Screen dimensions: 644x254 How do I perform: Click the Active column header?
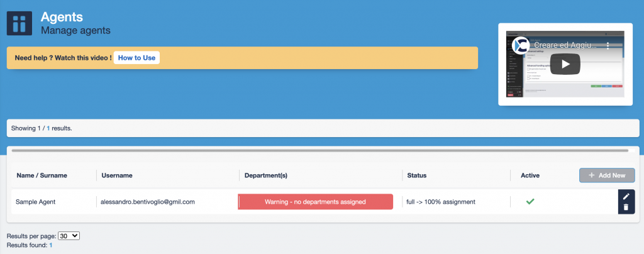coord(530,175)
